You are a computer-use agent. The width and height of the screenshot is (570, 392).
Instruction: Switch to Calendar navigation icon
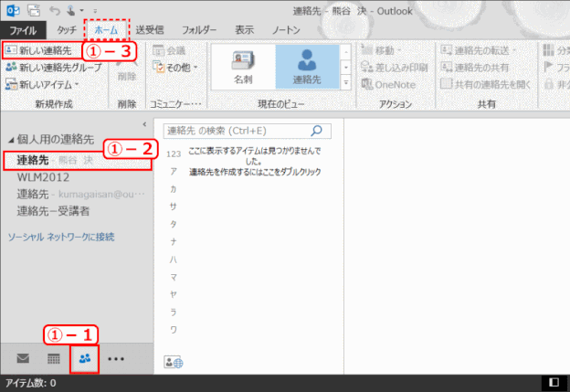54,359
